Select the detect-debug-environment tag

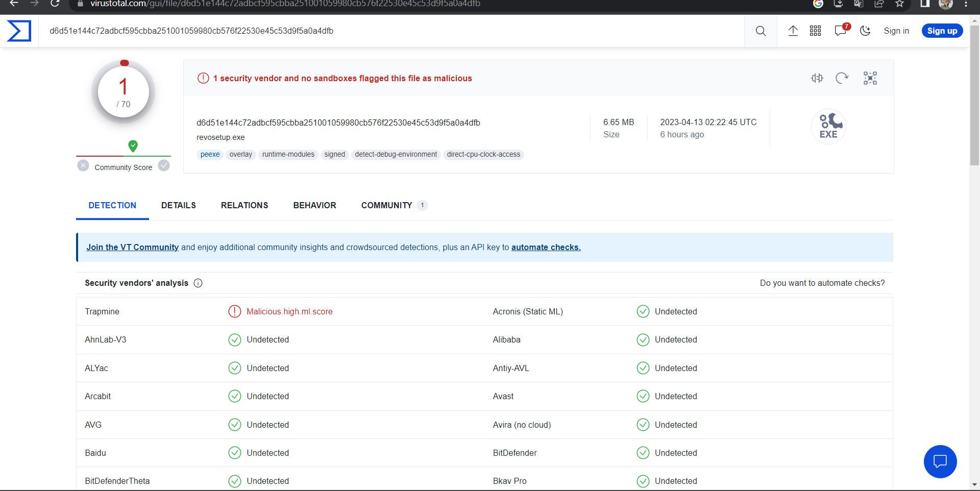pos(396,155)
